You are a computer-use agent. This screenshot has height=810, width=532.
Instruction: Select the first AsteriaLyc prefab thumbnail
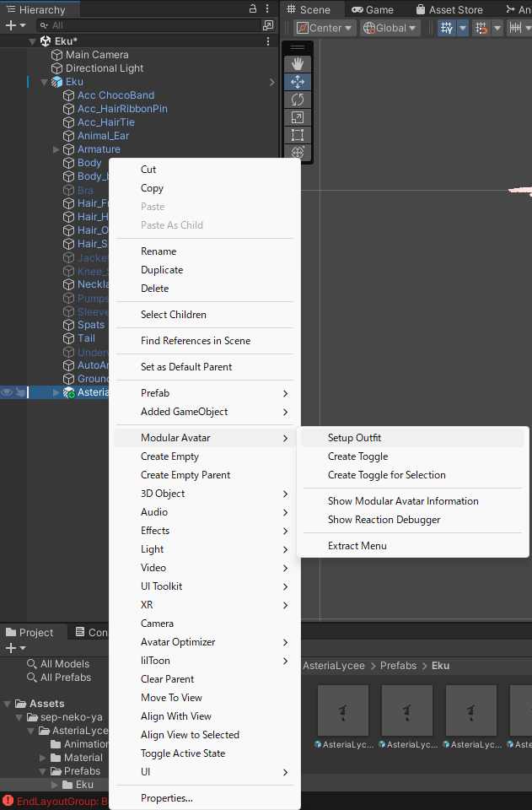click(342, 710)
